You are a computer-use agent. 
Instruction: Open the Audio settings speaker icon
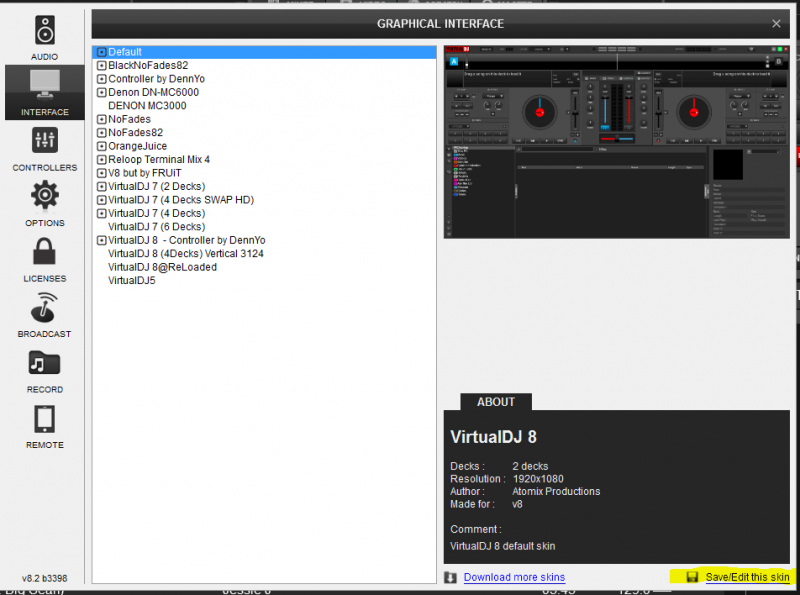[x=45, y=30]
